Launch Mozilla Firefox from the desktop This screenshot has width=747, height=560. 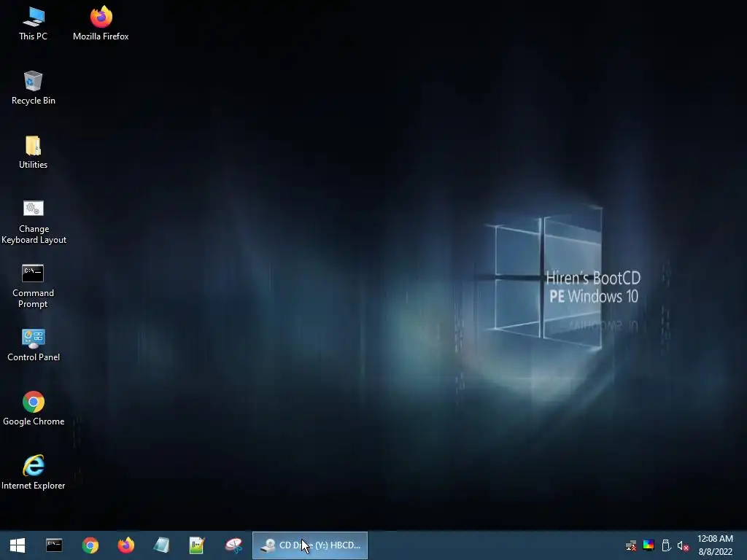click(x=101, y=24)
